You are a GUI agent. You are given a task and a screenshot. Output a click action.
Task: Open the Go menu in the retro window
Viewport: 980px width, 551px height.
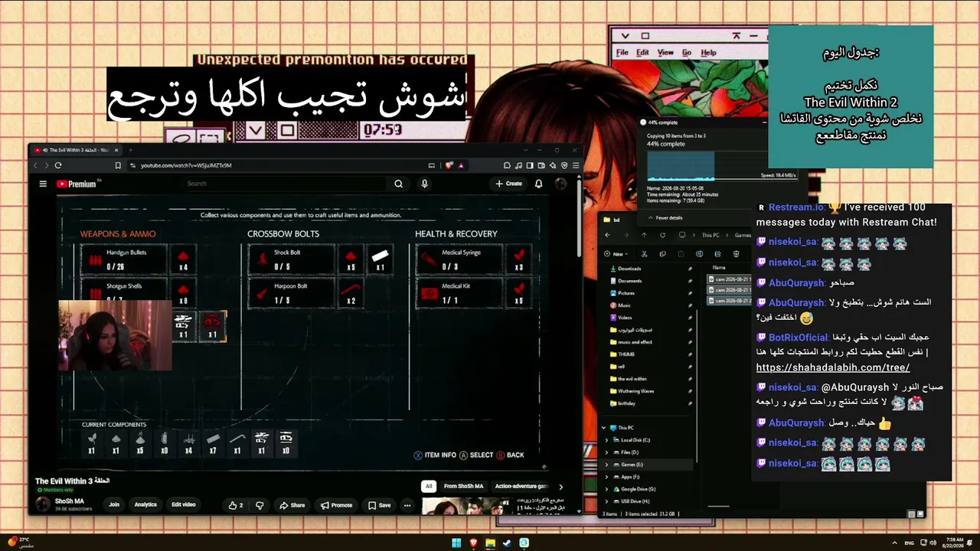pos(687,53)
